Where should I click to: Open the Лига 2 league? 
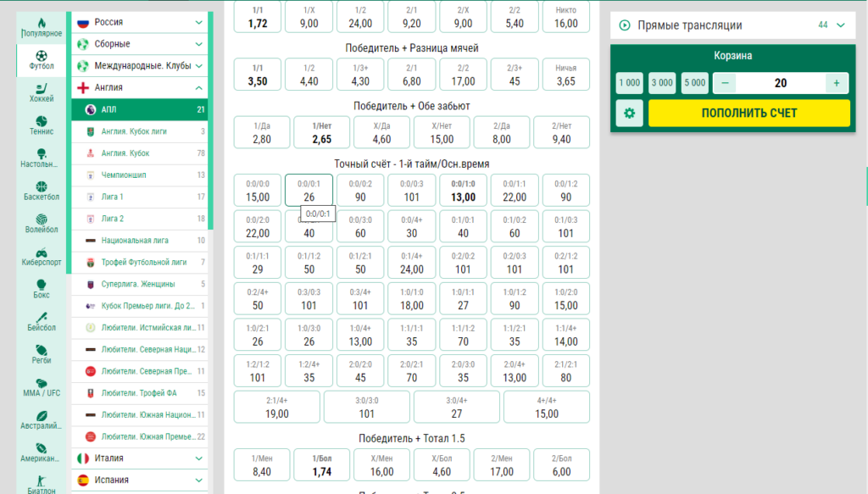[x=140, y=219]
